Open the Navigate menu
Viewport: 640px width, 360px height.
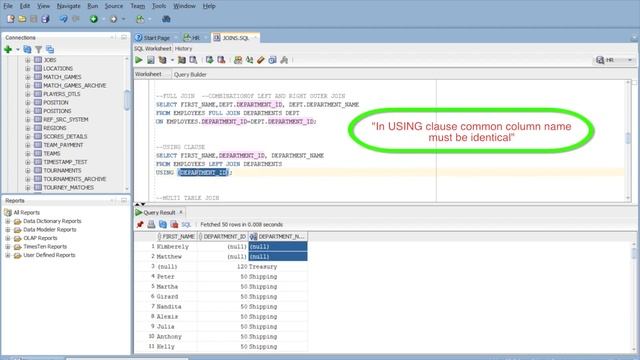point(69,6)
